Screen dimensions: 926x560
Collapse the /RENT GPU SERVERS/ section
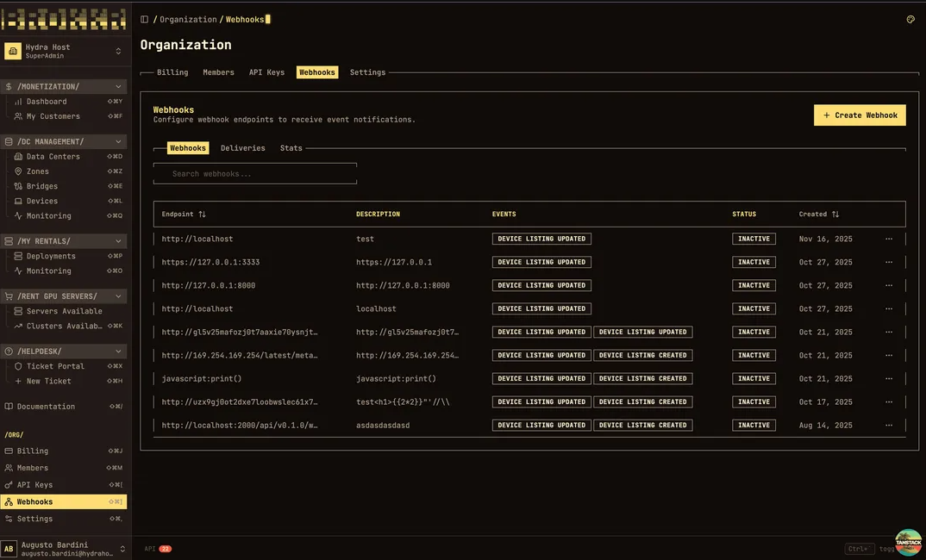point(64,296)
